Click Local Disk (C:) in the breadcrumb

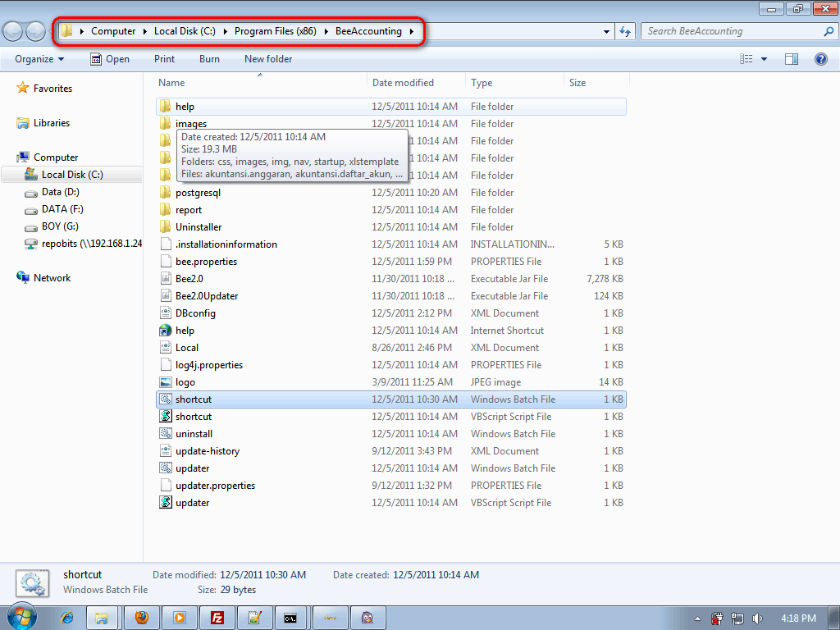click(185, 31)
